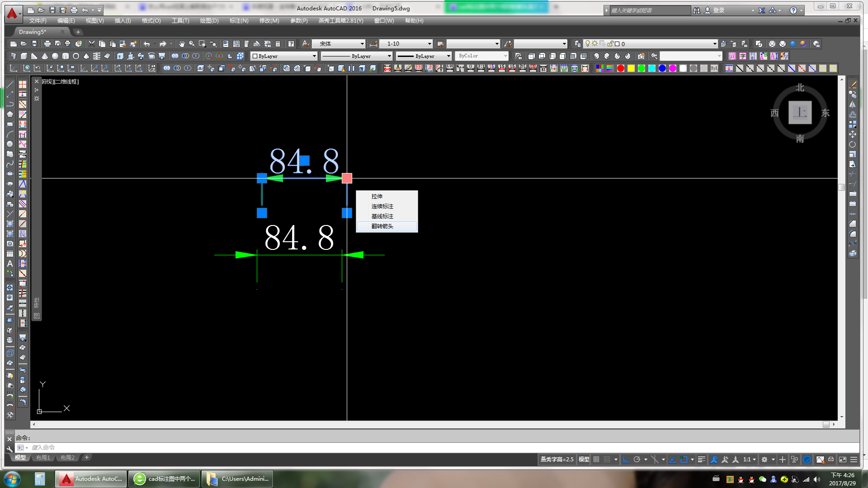Image resolution: width=868 pixels, height=488 pixels.
Task: Toggle ortho mode in status bar
Action: tap(626, 460)
